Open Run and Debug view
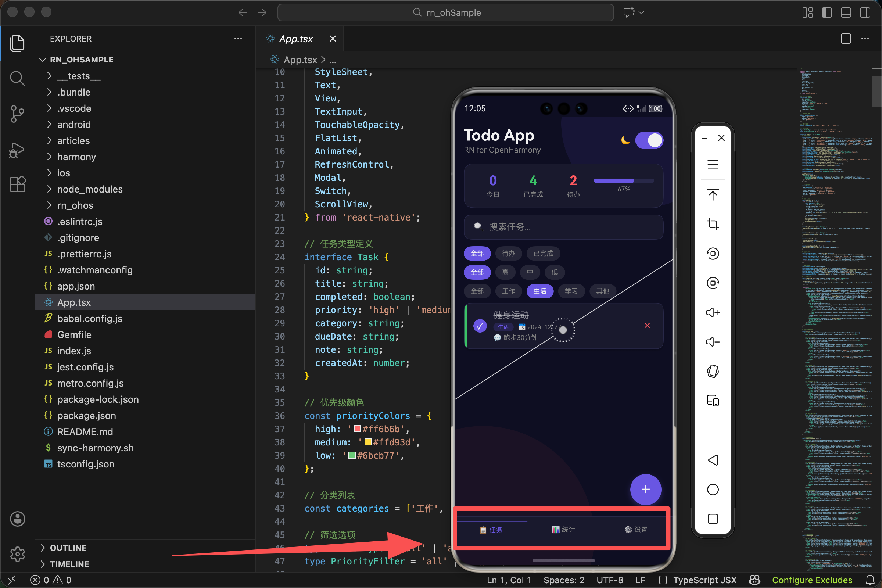Screen dimensions: 882x588 pos(17,150)
